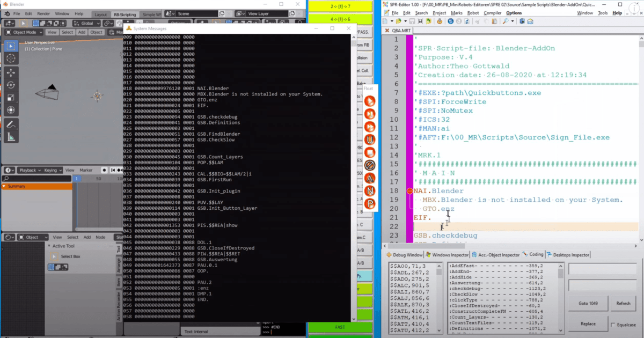Image resolution: width=644 pixels, height=338 pixels.
Task: Select the Move tool in Blender toolbar
Action: (x=11, y=72)
